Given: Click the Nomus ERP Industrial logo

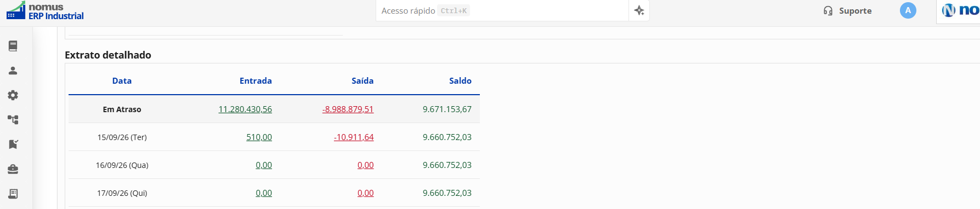Looking at the screenshot, I should (45, 11).
